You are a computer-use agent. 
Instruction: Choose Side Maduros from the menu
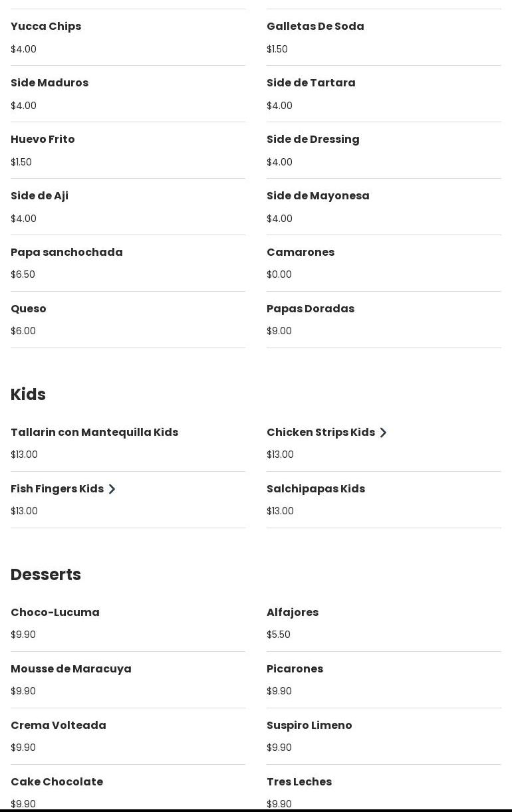point(49,83)
